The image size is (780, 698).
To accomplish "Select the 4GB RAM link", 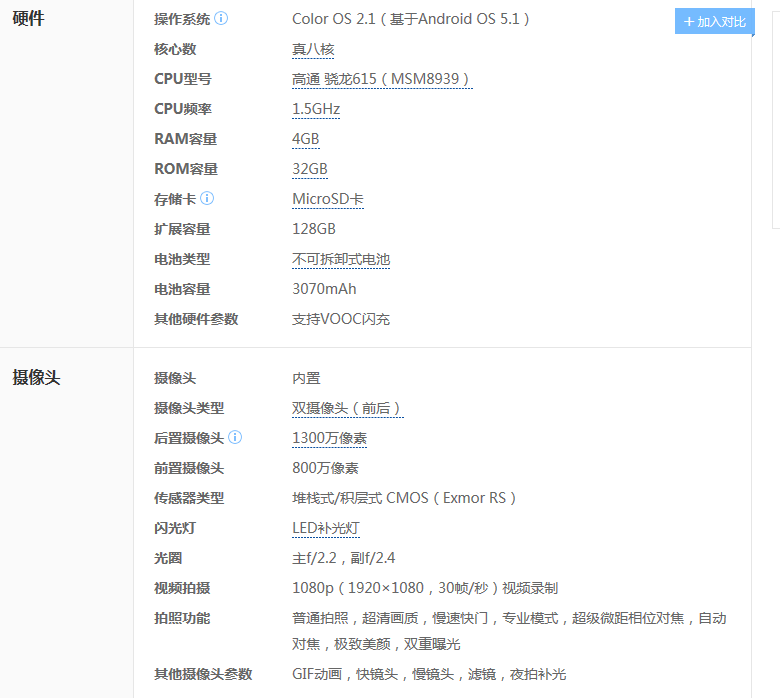I will [x=305, y=139].
